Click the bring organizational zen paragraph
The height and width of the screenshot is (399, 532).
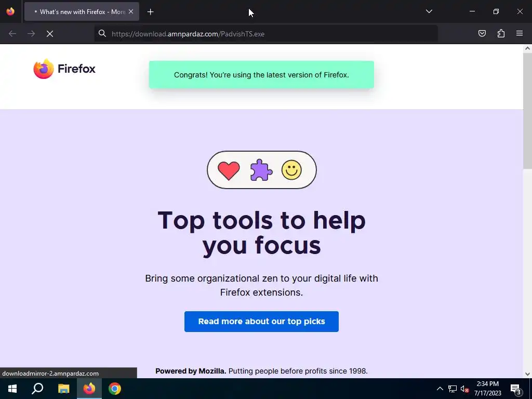(261, 285)
